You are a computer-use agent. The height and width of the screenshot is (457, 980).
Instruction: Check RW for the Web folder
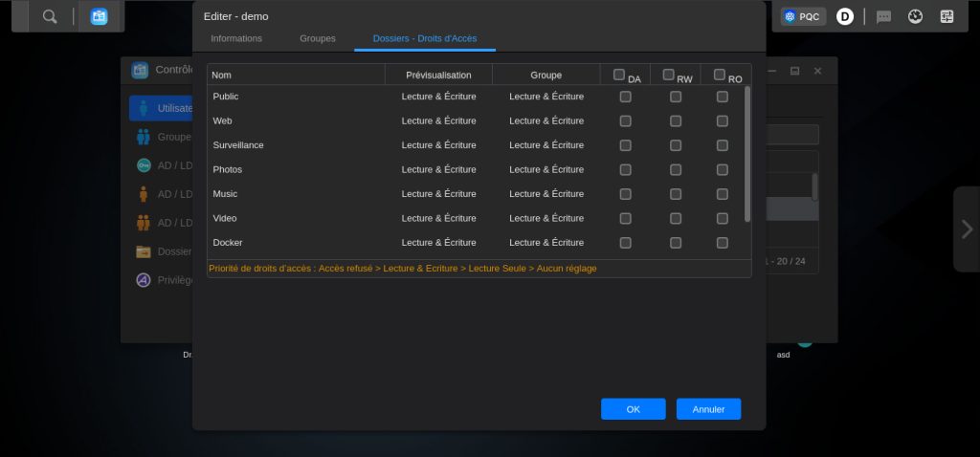(676, 121)
